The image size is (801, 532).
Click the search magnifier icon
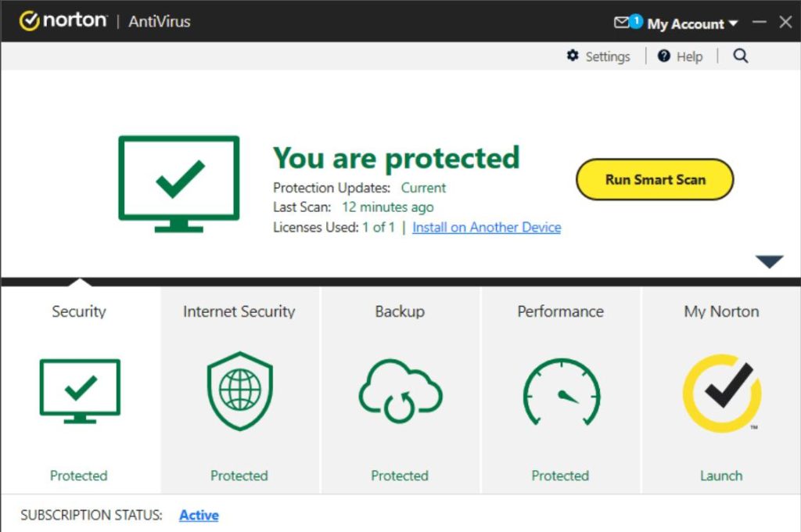click(x=740, y=56)
